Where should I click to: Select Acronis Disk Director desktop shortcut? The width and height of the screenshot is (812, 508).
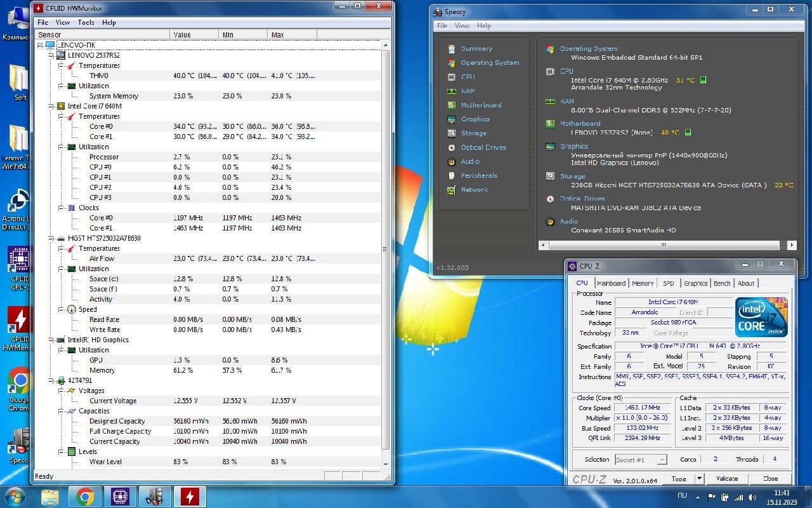(18, 208)
